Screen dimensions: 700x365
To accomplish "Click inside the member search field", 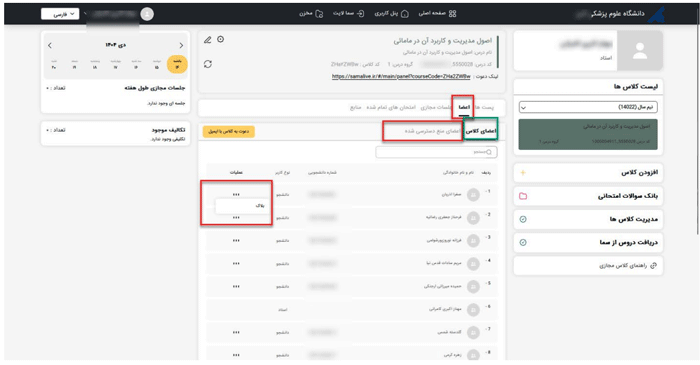I will pos(436,152).
